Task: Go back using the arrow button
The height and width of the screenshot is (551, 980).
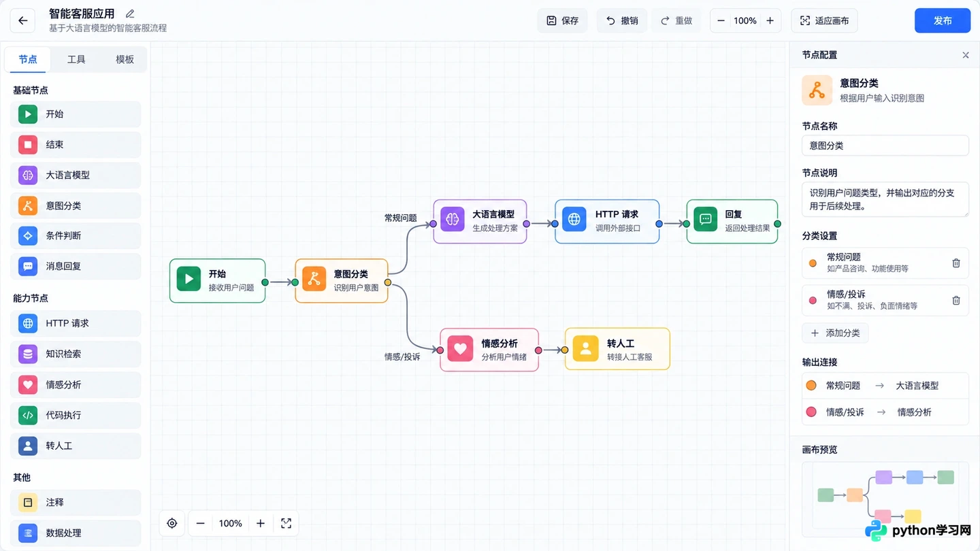Action: click(23, 20)
